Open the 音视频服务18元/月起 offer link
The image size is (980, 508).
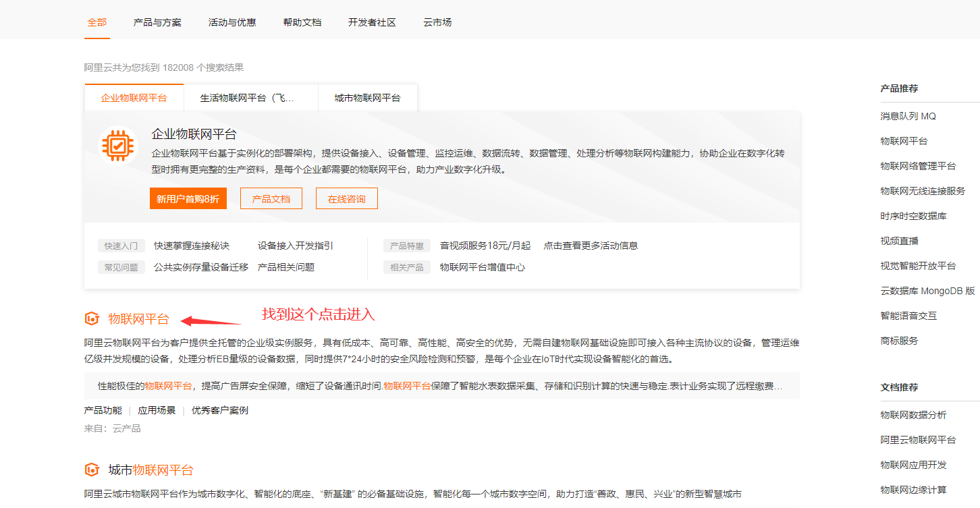coord(485,246)
